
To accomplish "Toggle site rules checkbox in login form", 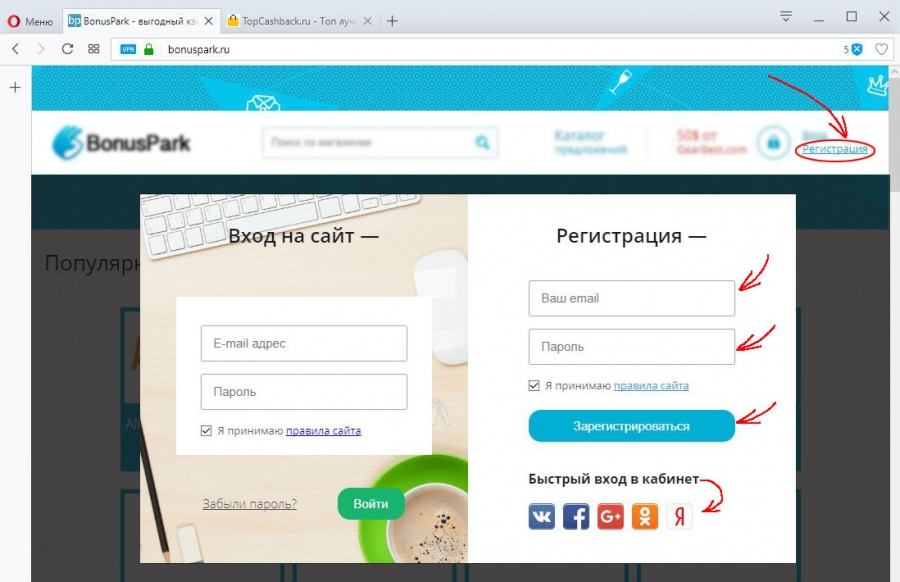I will tap(206, 430).
